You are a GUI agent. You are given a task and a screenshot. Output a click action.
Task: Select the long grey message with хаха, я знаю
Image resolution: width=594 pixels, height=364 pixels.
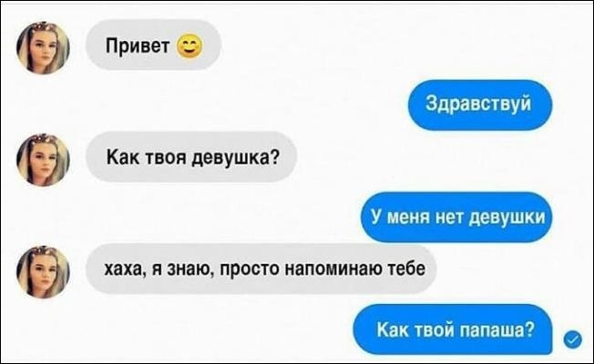261,269
